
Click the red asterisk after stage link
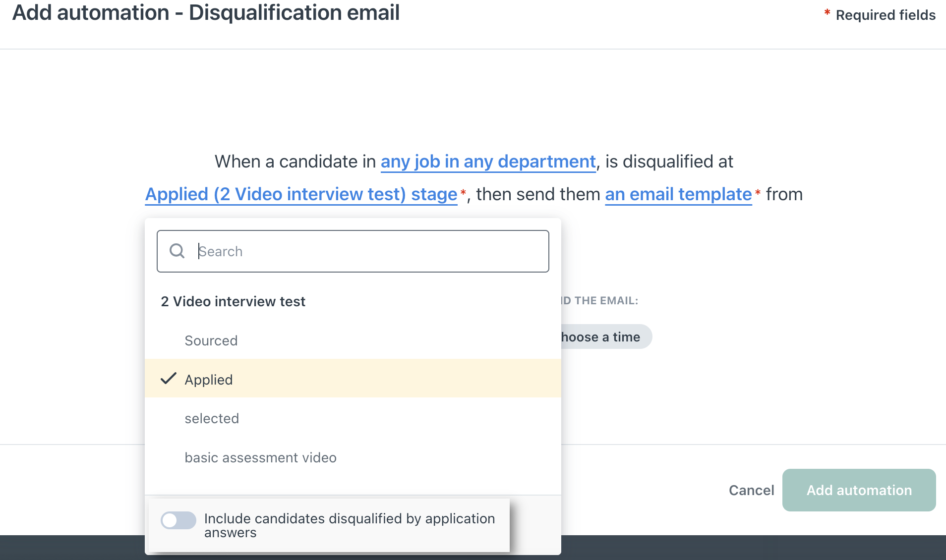[x=463, y=192]
